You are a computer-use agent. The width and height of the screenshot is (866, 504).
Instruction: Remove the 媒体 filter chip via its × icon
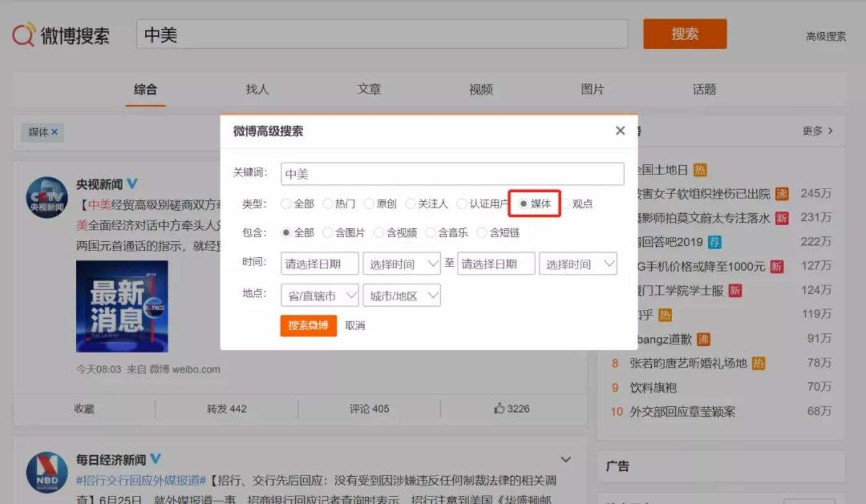[54, 132]
